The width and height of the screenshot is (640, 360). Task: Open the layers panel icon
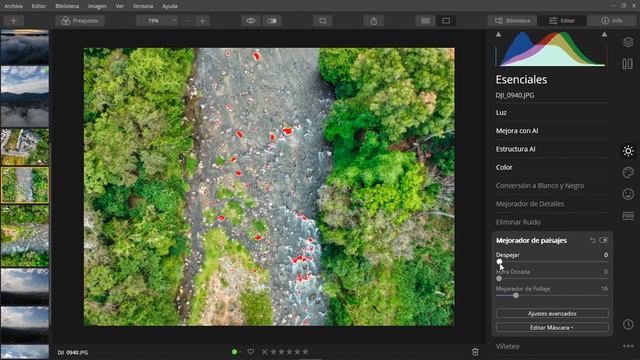coord(628,42)
